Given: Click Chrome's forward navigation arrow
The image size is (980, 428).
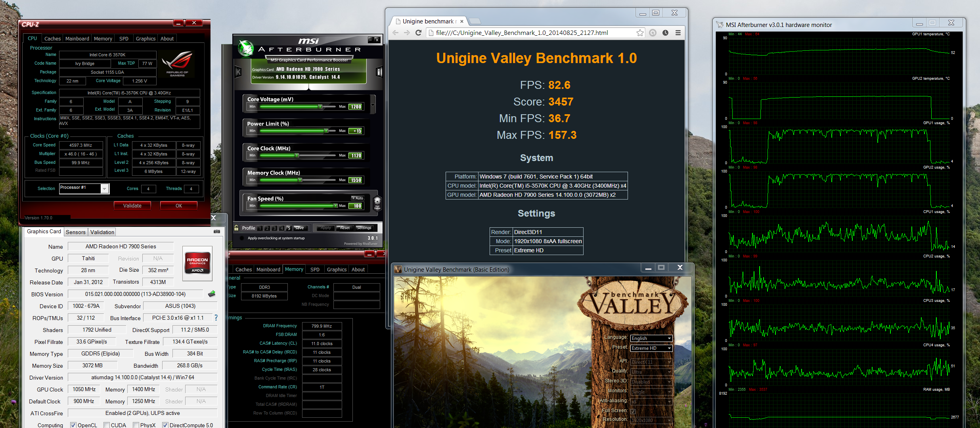Looking at the screenshot, I should pos(407,33).
